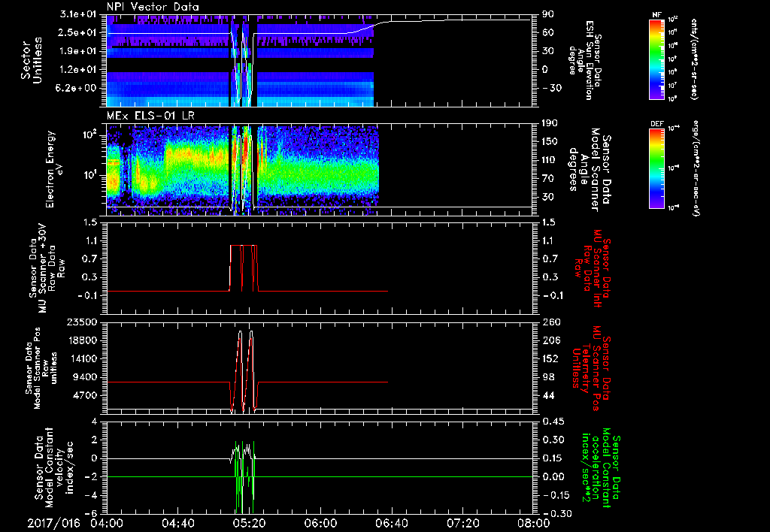This screenshot has width=770, height=532.
Task: Click the '07:20' time axis label
Action: [462, 523]
